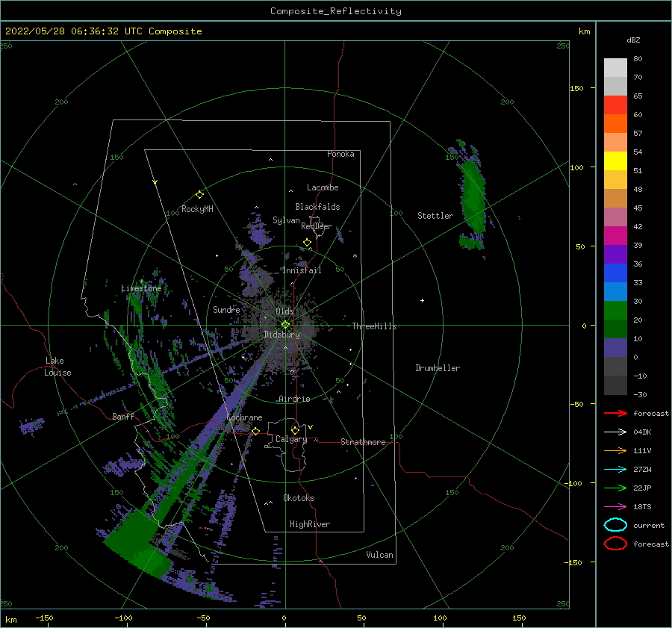Click the green 22JP arrow legend icon
The width and height of the screenshot is (672, 628).
tap(615, 488)
